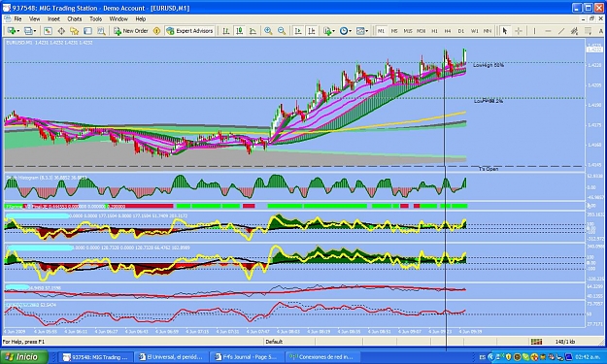Toggle the Chart Shift icon
This screenshot has height=364, width=607.
[311, 31]
